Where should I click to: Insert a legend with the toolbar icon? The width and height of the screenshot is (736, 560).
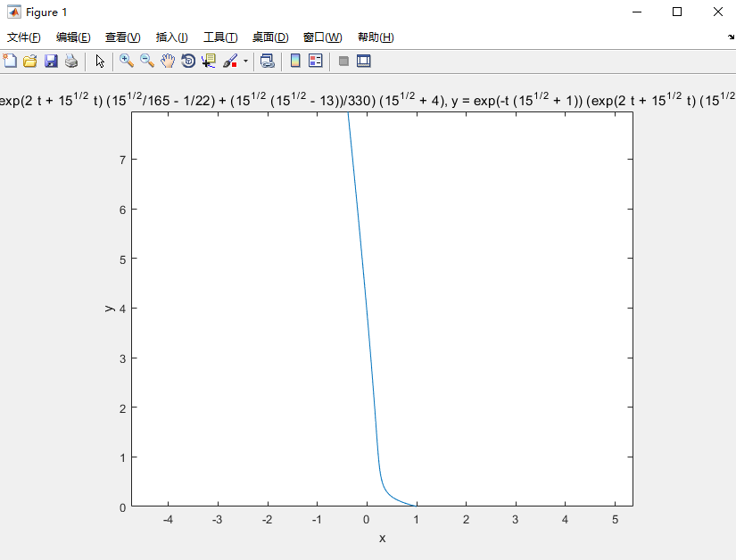[x=316, y=61]
